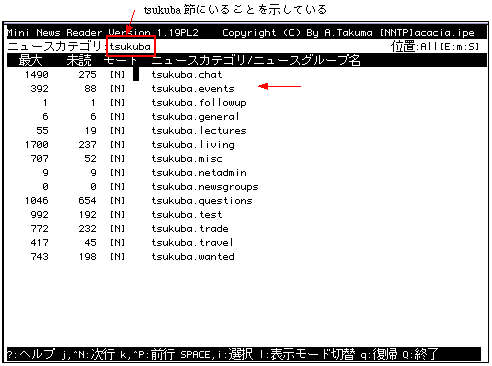Click the ニュースカテゴリ label
492x366 pixels.
54,46
